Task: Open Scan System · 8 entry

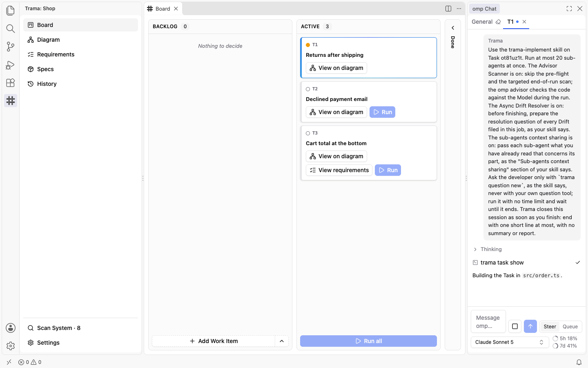Action: click(x=80, y=328)
